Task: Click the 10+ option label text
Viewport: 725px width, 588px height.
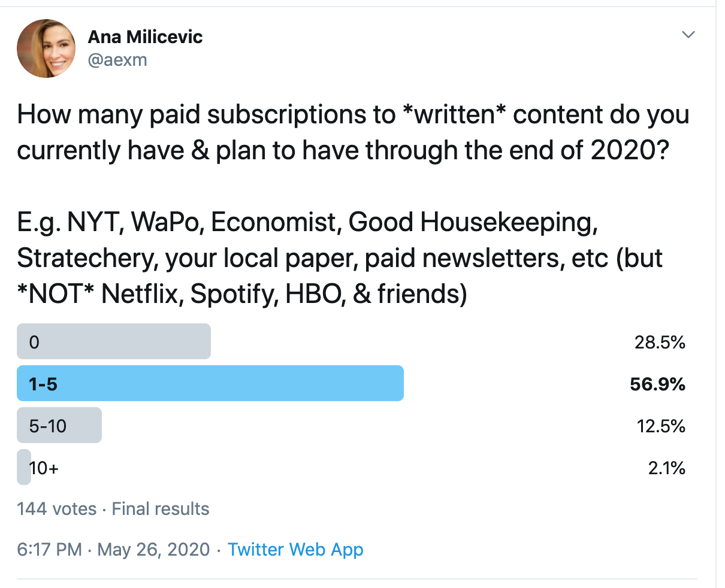Action: pyautogui.click(x=44, y=468)
